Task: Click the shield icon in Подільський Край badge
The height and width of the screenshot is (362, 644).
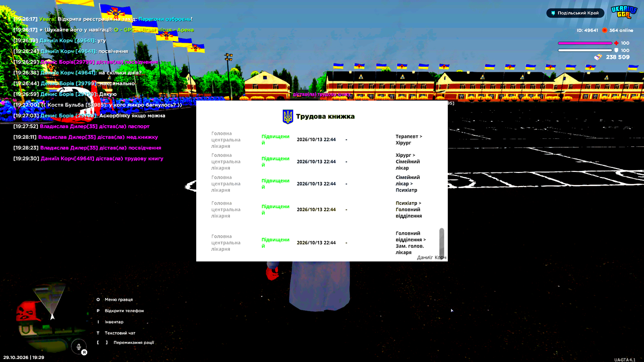Action: [553, 13]
